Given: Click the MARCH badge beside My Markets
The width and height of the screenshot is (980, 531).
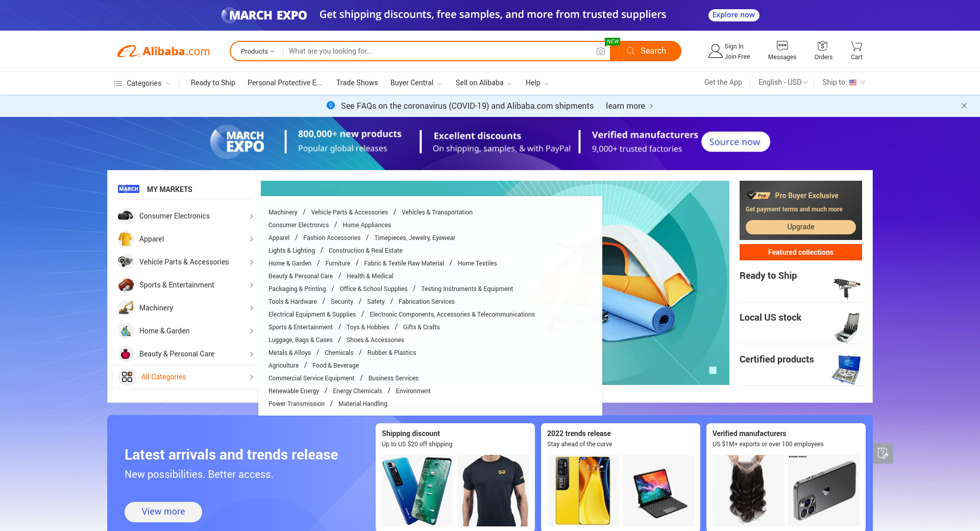Looking at the screenshot, I should 129,189.
